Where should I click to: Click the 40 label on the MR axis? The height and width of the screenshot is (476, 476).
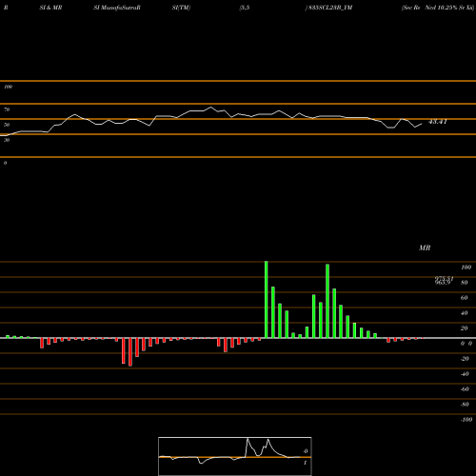coord(465,313)
